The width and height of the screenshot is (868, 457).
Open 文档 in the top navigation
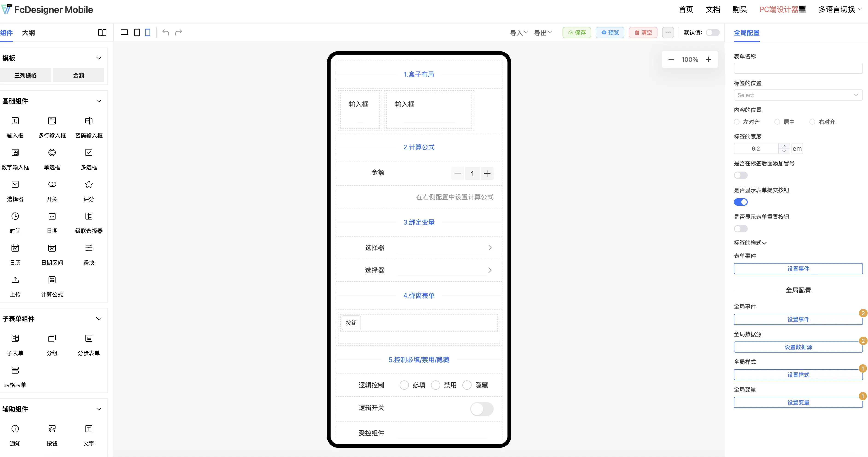click(x=713, y=9)
